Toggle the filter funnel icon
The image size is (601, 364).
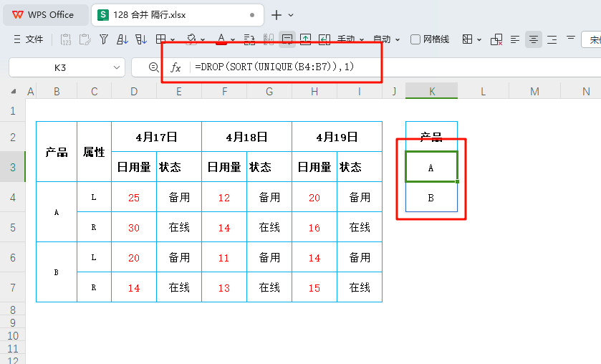(103, 39)
